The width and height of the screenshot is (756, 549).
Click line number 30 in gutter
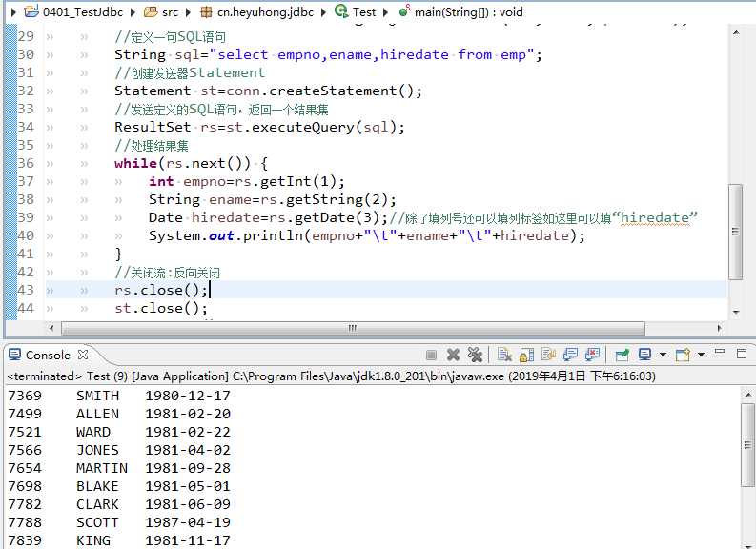(x=26, y=54)
